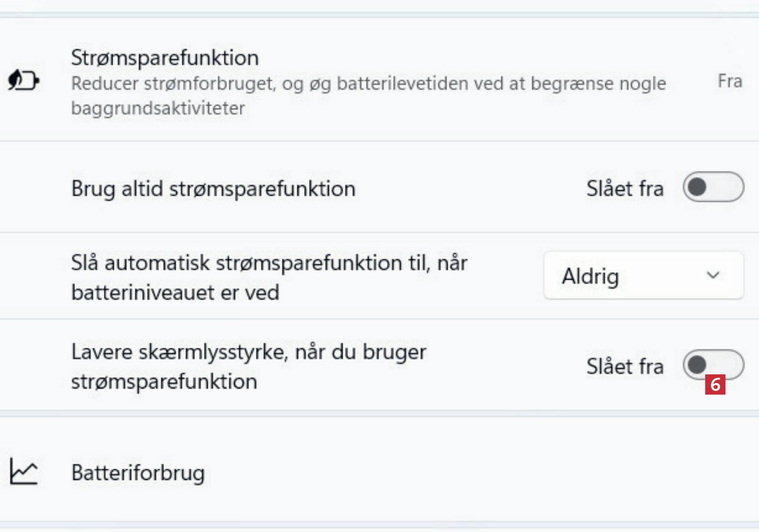This screenshot has width=759, height=532.
Task: Toggle the Brug altid strømsparefunktion switch
Action: click(x=713, y=187)
